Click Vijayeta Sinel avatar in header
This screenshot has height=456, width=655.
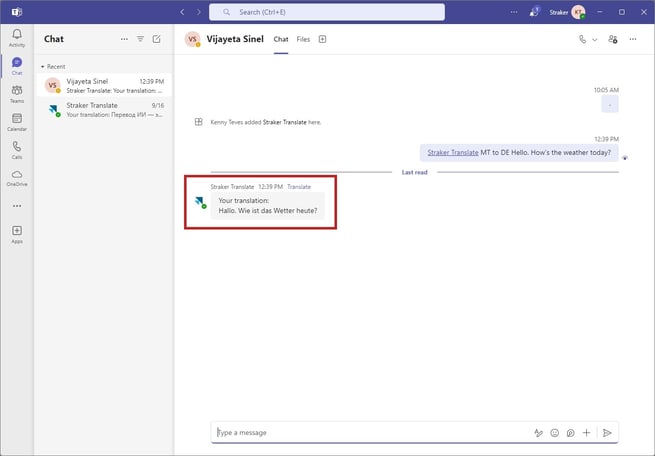pyautogui.click(x=193, y=39)
